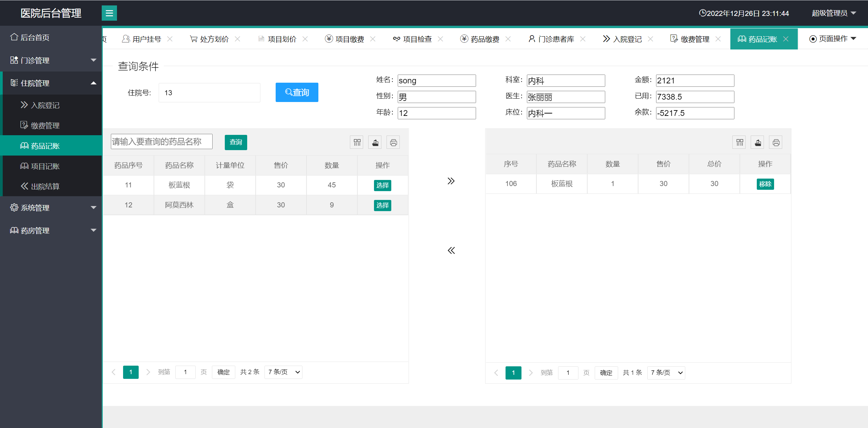Viewport: 868px width, 428px height.
Task: Click double left arrow to remove drugs
Action: pyautogui.click(x=451, y=250)
